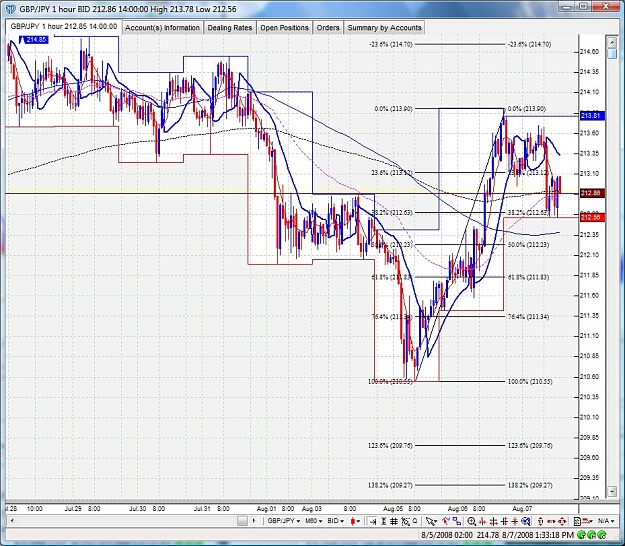Click the 8/5/2008 02:00 status bar text

point(447,535)
